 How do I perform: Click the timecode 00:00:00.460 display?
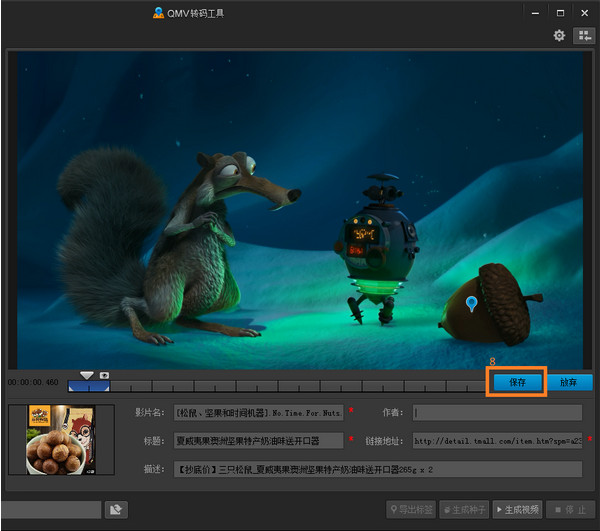33,382
